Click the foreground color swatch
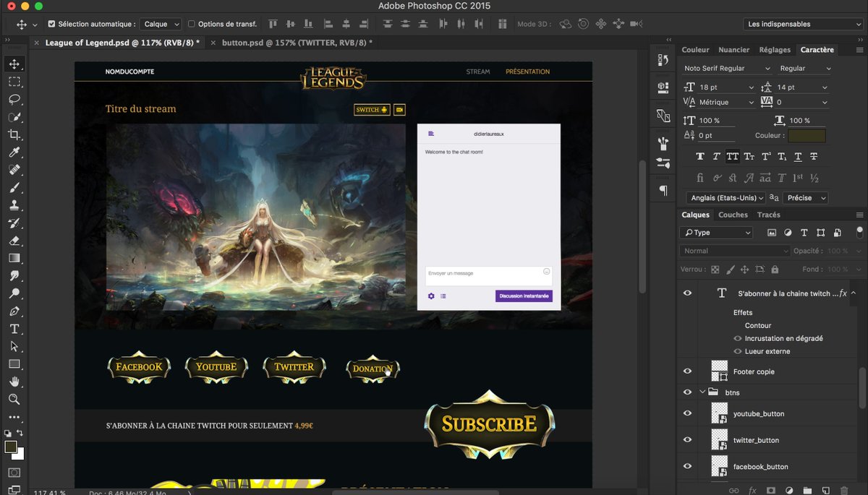Viewport: 868px width, 495px height. pos(10,447)
